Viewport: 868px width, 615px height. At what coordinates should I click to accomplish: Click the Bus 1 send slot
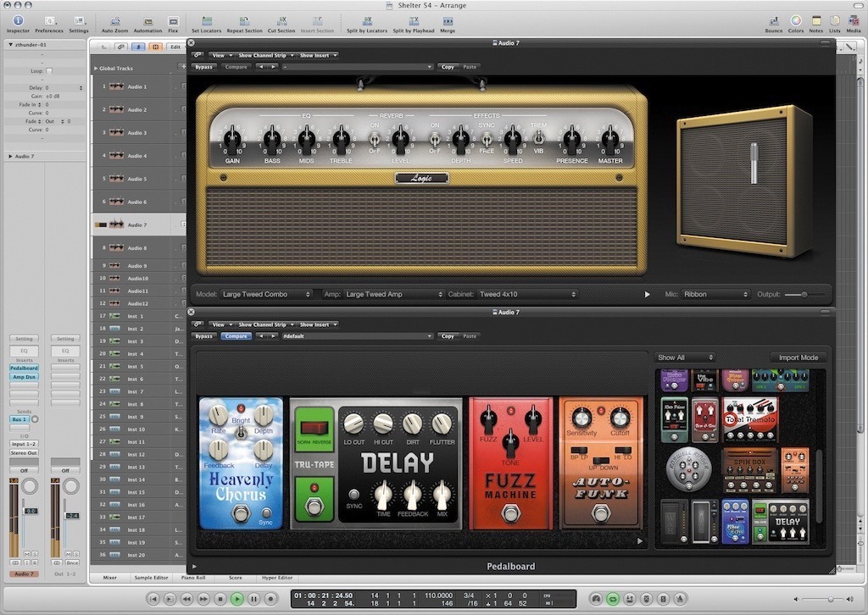(x=19, y=419)
